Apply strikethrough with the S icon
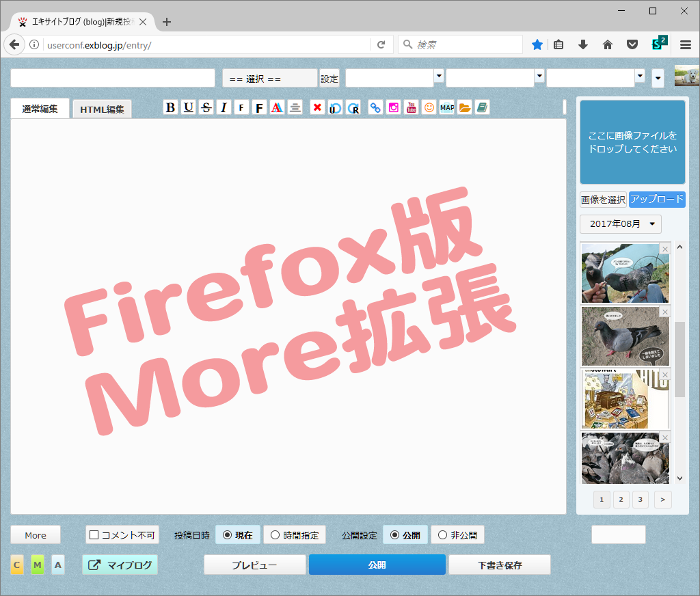Screen dimensions: 700x596 tap(206, 107)
